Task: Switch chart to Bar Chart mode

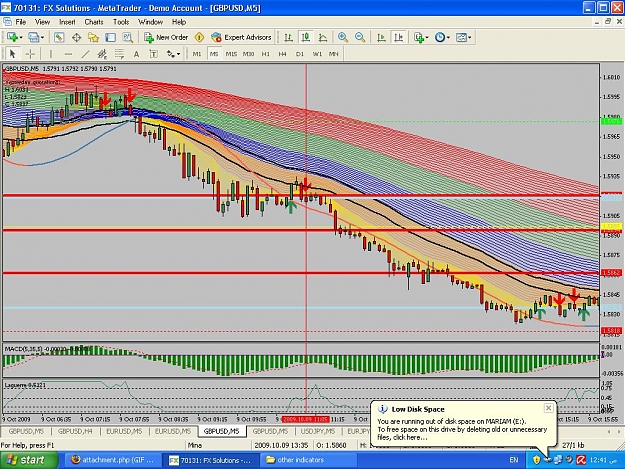Action: coord(289,37)
